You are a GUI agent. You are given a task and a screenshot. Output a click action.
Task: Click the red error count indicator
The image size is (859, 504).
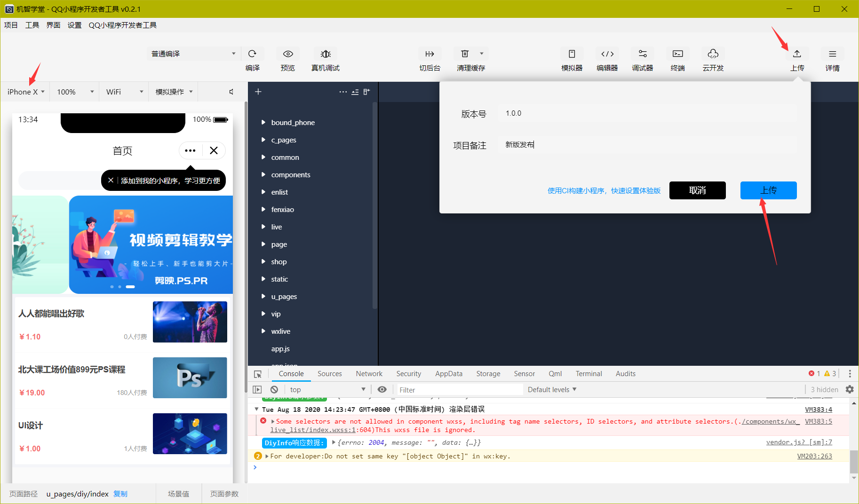pyautogui.click(x=814, y=373)
